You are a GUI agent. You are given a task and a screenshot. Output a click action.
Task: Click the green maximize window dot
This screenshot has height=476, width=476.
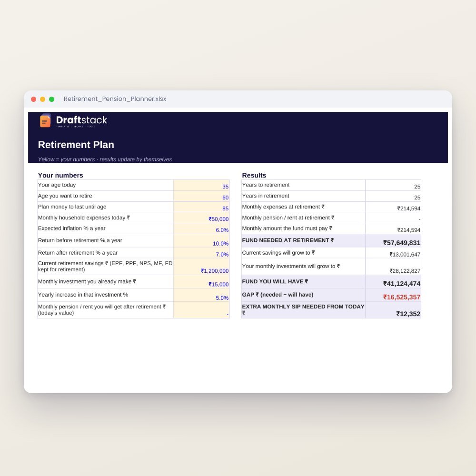(x=51, y=99)
